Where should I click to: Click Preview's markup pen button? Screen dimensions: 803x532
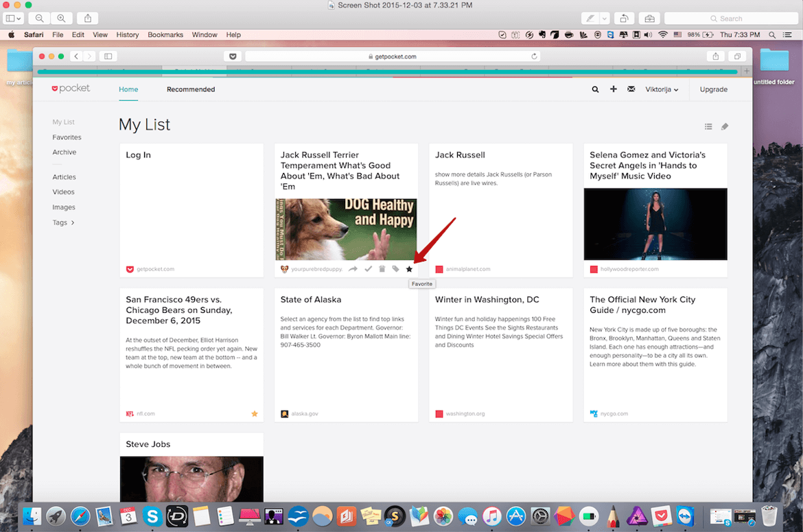click(x=590, y=19)
